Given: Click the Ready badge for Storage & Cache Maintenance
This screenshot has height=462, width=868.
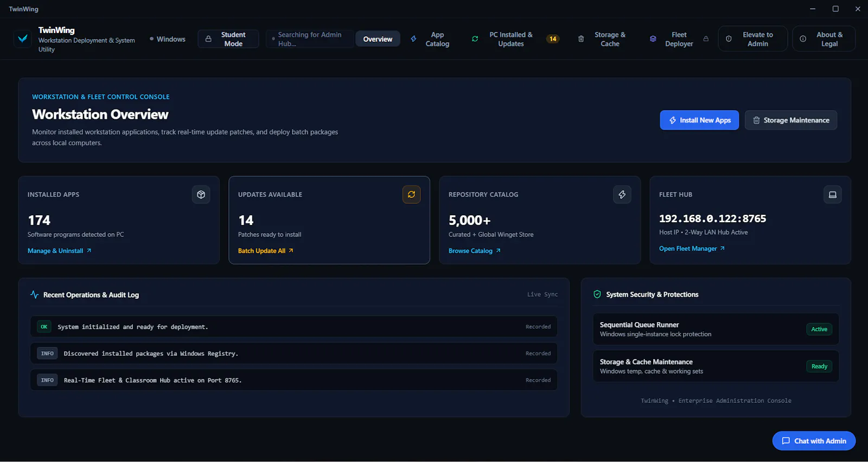Looking at the screenshot, I should coord(819,367).
